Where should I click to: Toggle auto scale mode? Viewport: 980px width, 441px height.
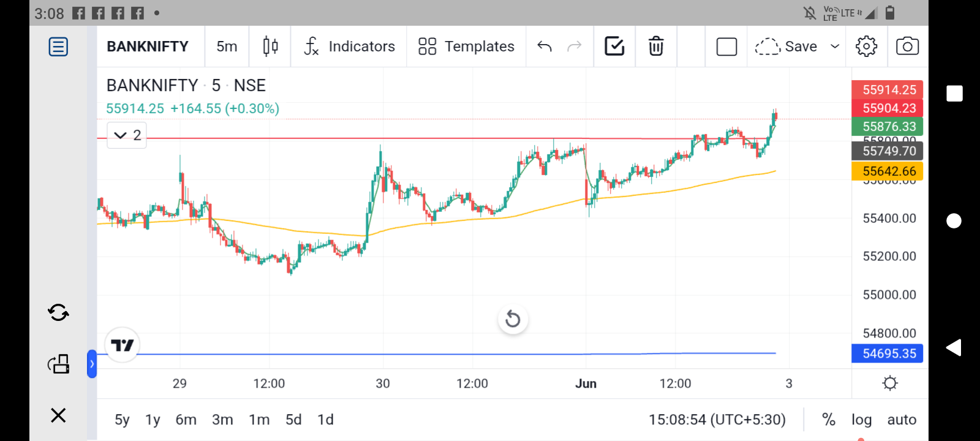(902, 420)
